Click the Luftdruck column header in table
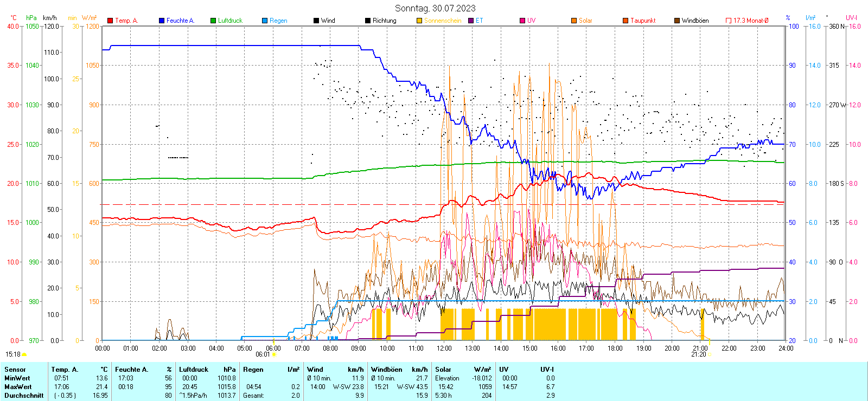The height and width of the screenshot is (401, 868). tap(194, 370)
